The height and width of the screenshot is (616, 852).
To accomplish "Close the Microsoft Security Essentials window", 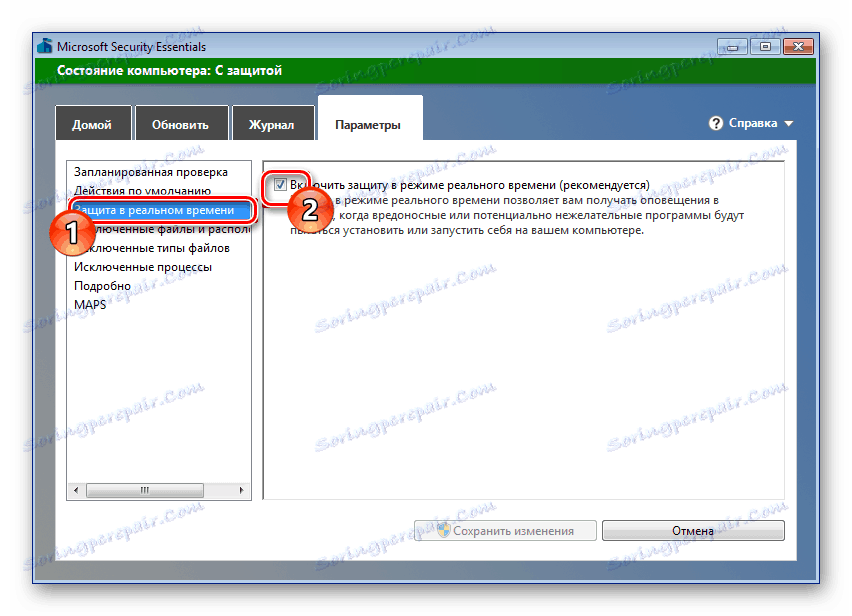I will [x=798, y=47].
